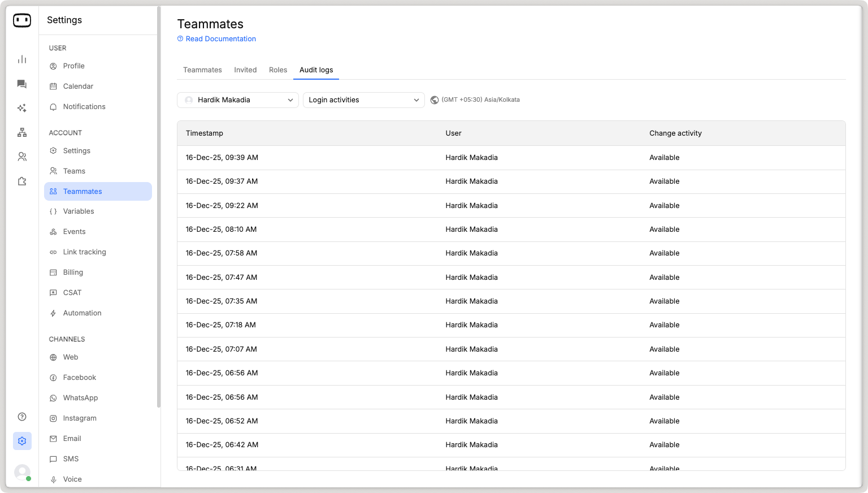Open WhatsApp channel settings
The width and height of the screenshot is (868, 493).
(x=80, y=398)
